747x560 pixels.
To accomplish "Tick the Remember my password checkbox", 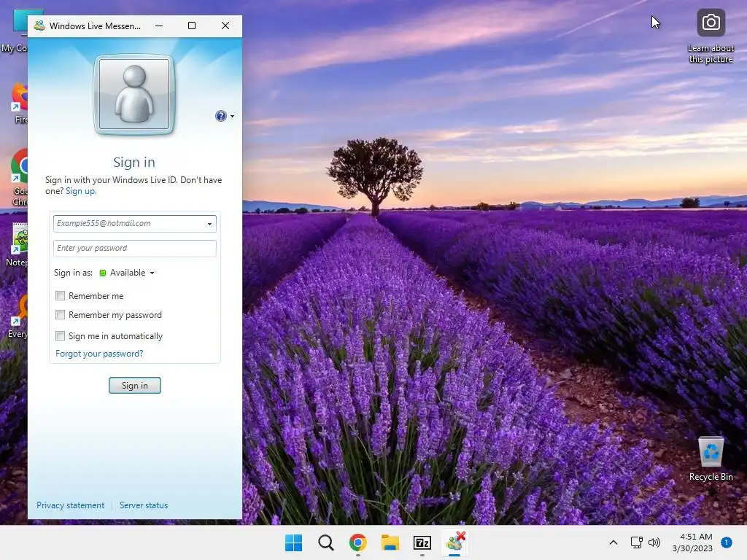I will [60, 315].
